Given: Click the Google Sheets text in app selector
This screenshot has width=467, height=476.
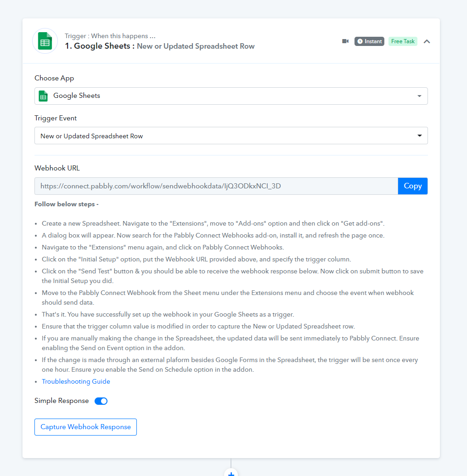Looking at the screenshot, I should coord(77,96).
